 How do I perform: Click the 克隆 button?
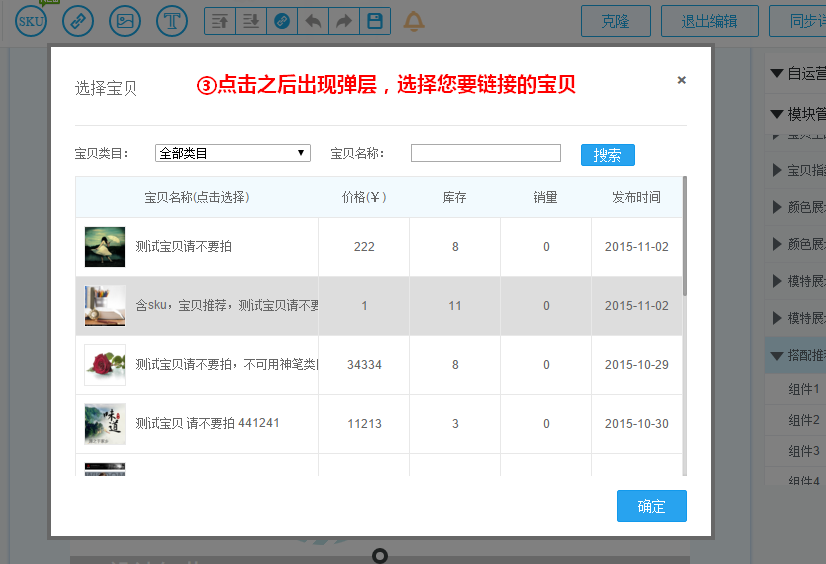tap(616, 21)
